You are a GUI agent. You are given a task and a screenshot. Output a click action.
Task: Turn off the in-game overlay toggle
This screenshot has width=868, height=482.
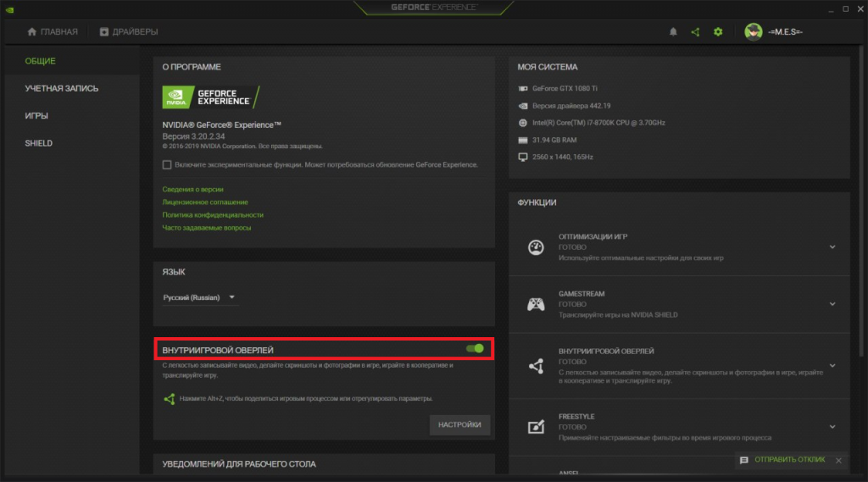click(x=475, y=349)
